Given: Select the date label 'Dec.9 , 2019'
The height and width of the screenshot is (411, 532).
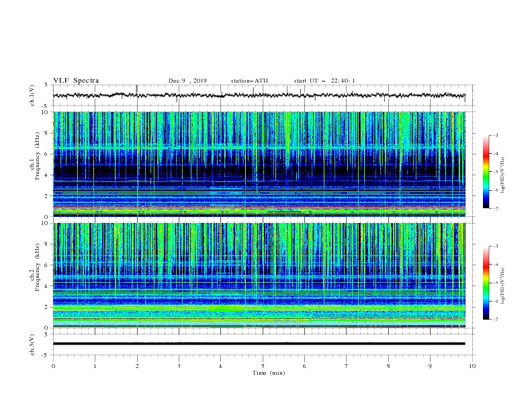Looking at the screenshot, I should click(x=187, y=81).
